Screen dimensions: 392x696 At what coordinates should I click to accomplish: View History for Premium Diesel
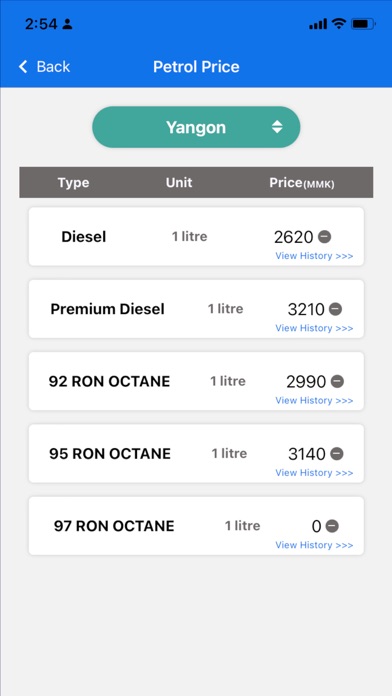(314, 328)
